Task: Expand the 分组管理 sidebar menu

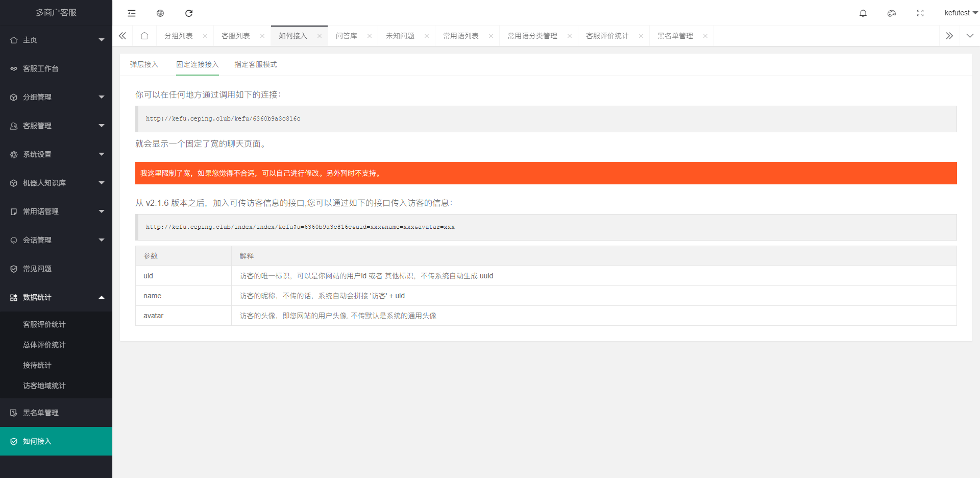Action: (56, 97)
